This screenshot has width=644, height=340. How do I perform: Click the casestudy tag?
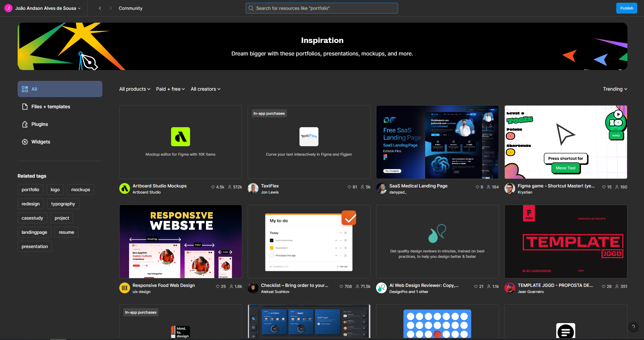pos(32,218)
